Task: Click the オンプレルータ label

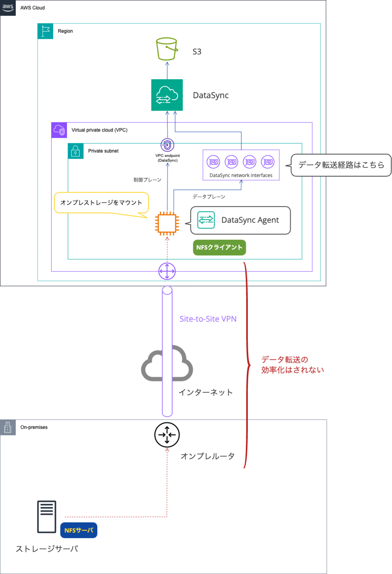Action: coord(208,456)
